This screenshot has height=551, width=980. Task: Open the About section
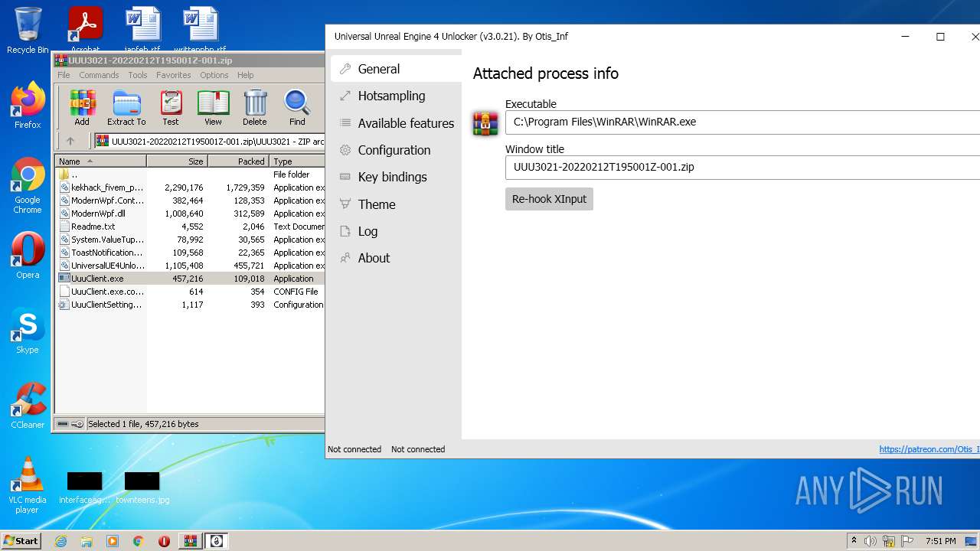pos(395,258)
